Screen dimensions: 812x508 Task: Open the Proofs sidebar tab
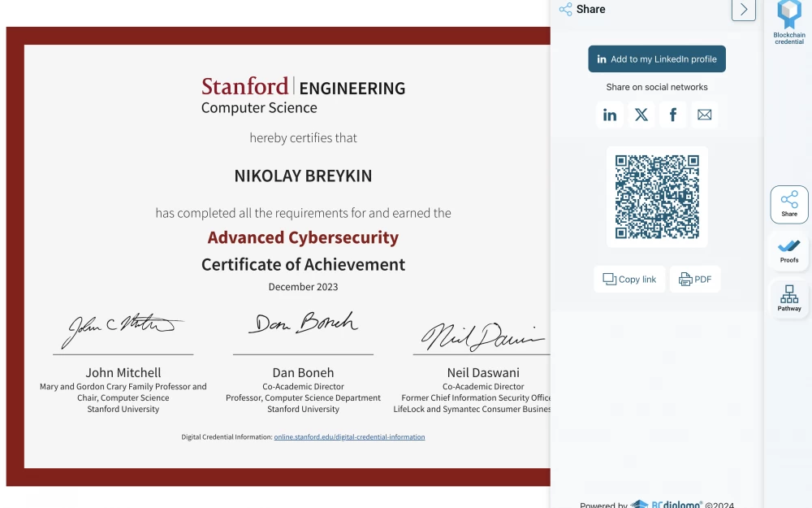click(x=789, y=251)
